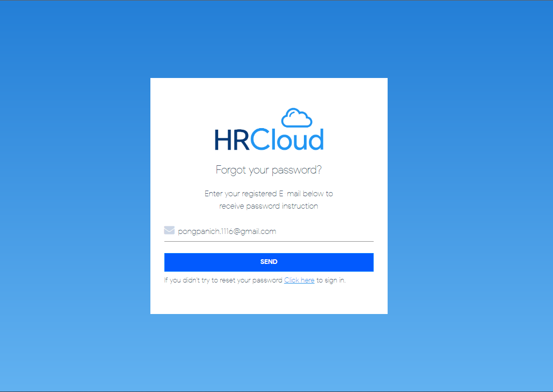This screenshot has width=553, height=392.
Task: Click the HRCloud logo
Action: click(x=269, y=129)
